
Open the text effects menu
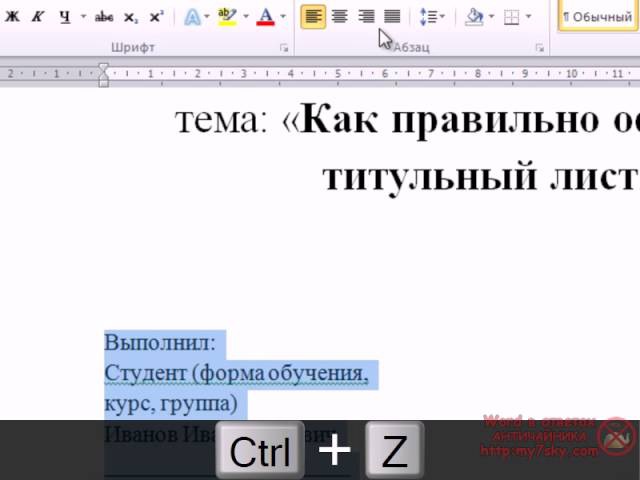pyautogui.click(x=192, y=16)
